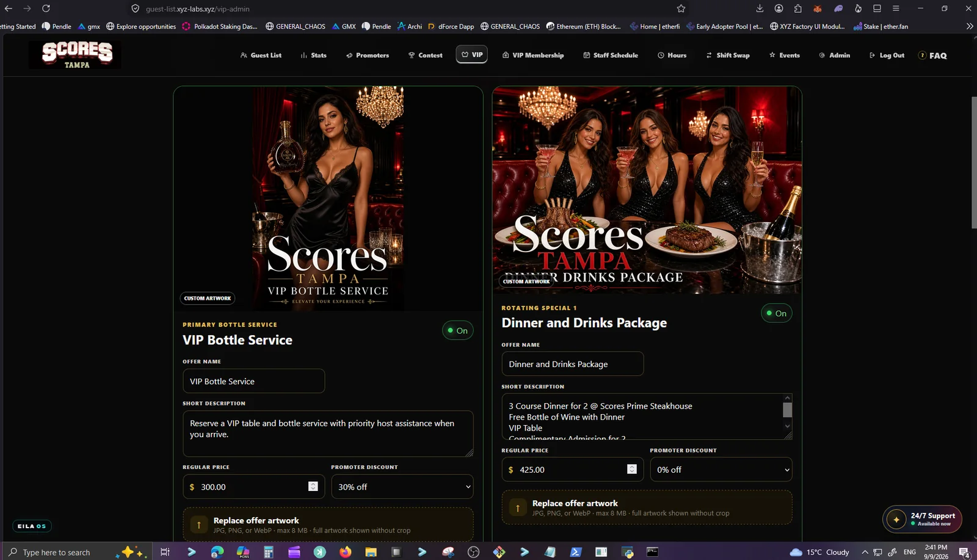The image size is (977, 560).
Task: Log Out of the admin site
Action: (887, 55)
